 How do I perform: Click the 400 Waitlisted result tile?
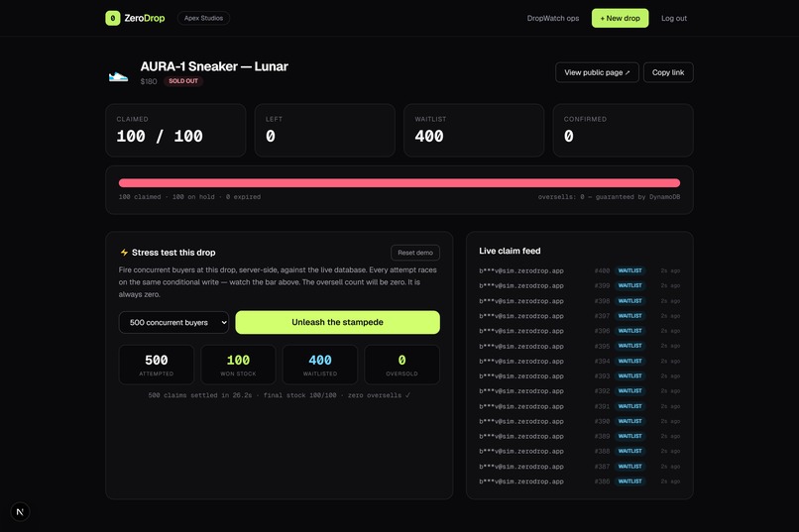pyautogui.click(x=320, y=365)
